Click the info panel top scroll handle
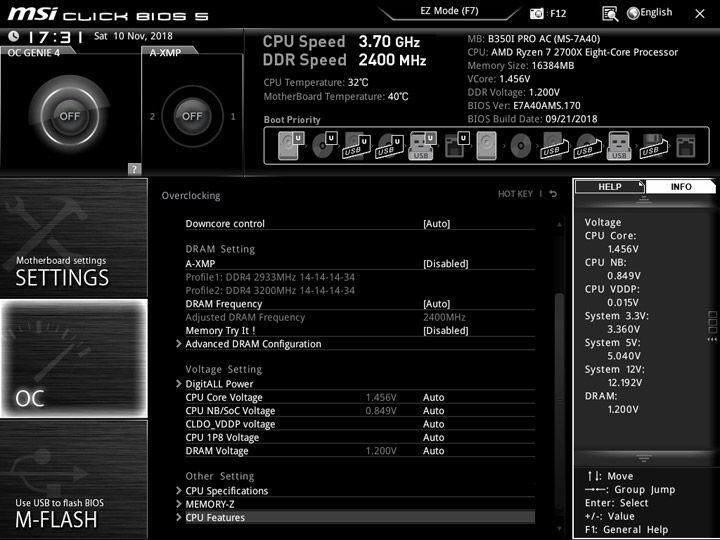The height and width of the screenshot is (540, 720). [643, 199]
